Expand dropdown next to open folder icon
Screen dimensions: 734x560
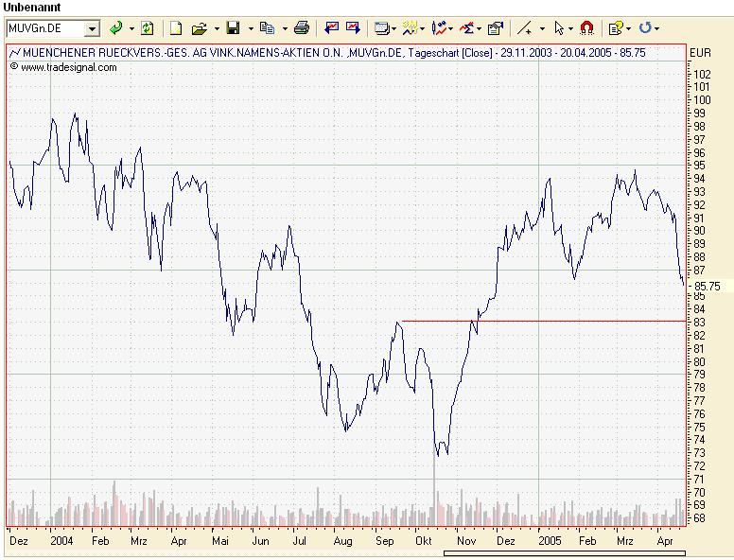[217, 29]
